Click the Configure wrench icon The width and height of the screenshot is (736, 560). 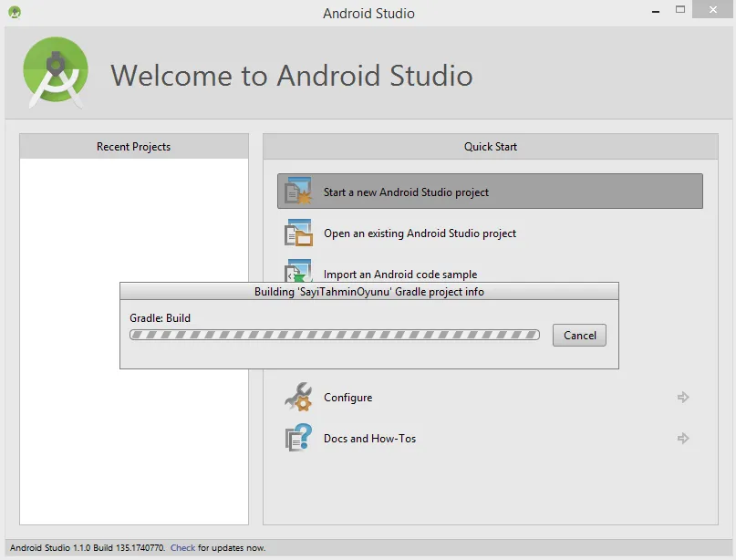coord(298,398)
